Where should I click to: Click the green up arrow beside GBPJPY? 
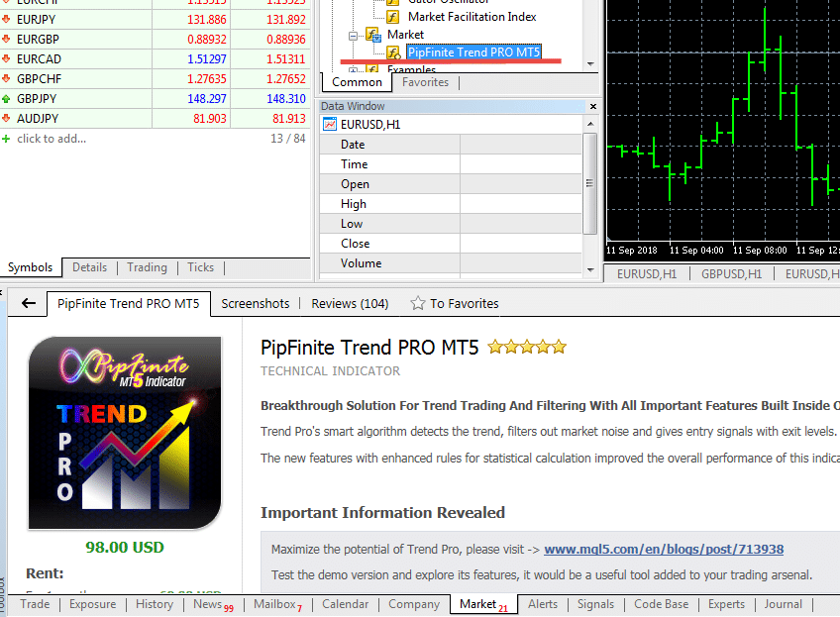[7, 99]
